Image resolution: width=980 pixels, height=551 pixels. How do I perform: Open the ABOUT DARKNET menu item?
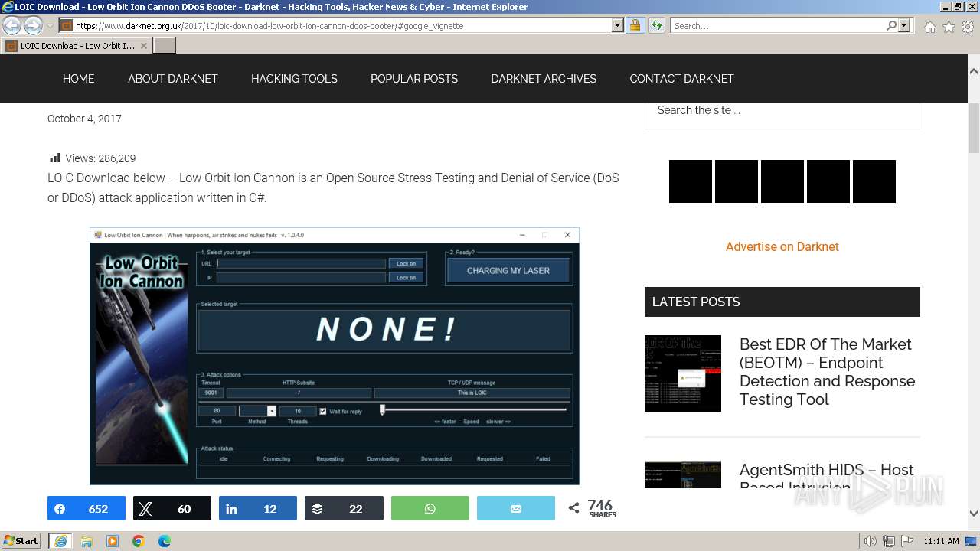tap(173, 79)
